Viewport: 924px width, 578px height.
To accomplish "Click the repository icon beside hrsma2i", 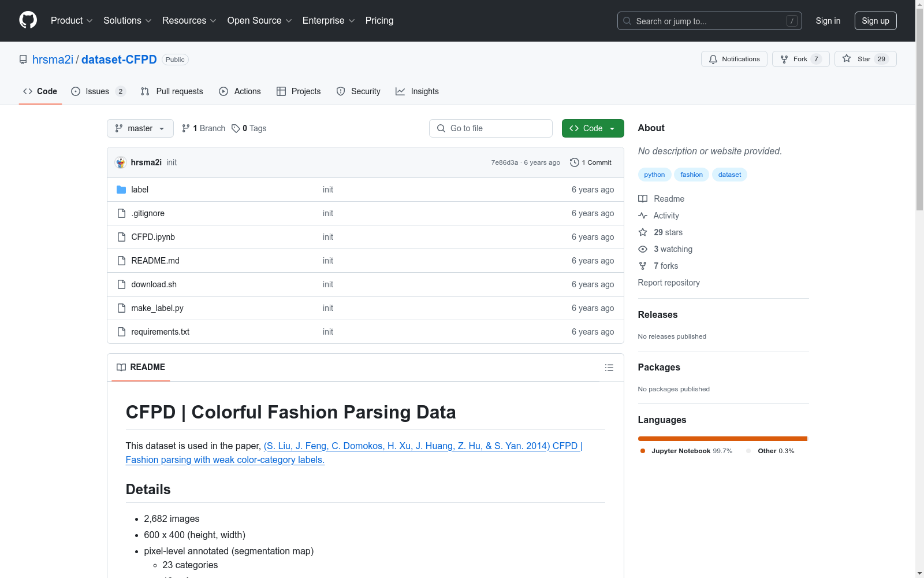I will [x=23, y=60].
